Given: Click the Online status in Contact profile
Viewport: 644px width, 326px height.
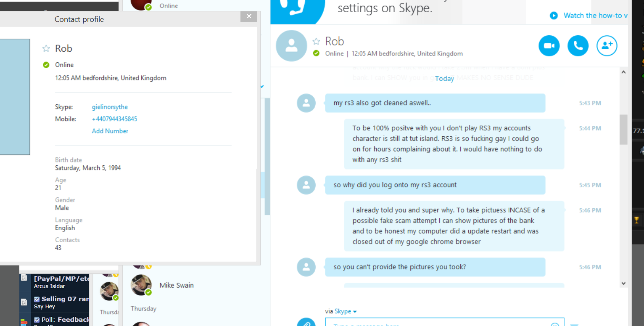Looking at the screenshot, I should pos(64,65).
